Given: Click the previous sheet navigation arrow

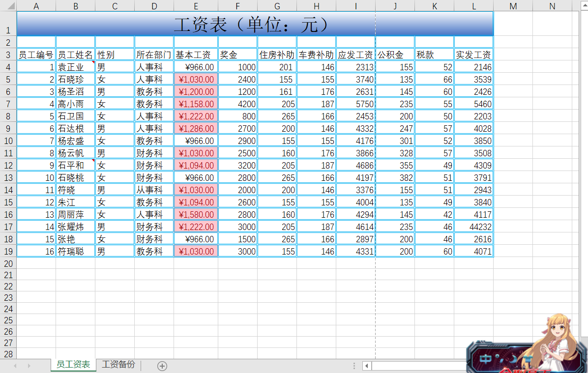Looking at the screenshot, I should click(15, 366).
